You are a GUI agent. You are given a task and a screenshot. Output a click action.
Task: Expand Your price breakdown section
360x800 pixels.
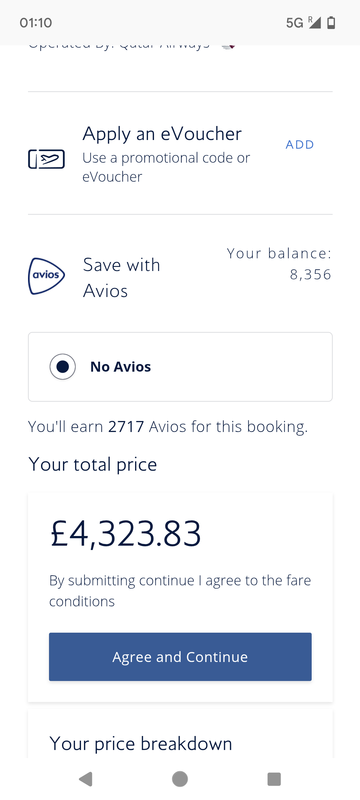[141, 743]
